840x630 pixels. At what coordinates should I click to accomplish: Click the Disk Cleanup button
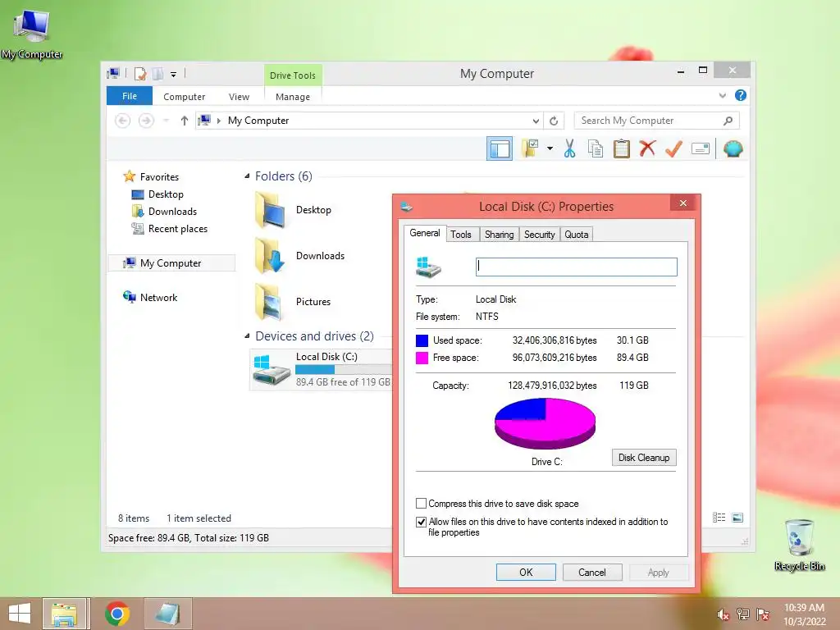click(644, 458)
